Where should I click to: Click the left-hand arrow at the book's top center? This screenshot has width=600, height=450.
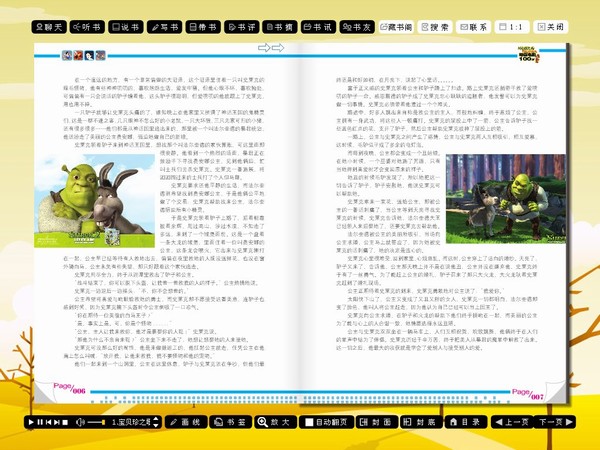(x=264, y=47)
